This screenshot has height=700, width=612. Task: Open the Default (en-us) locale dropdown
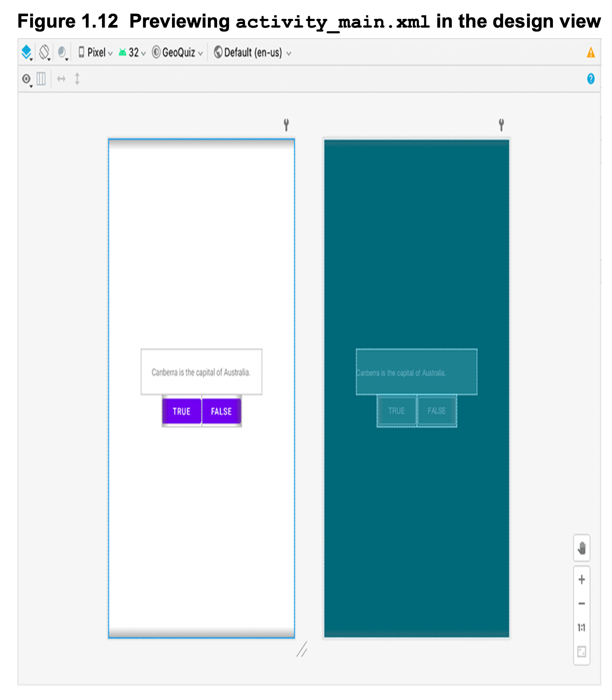[253, 53]
